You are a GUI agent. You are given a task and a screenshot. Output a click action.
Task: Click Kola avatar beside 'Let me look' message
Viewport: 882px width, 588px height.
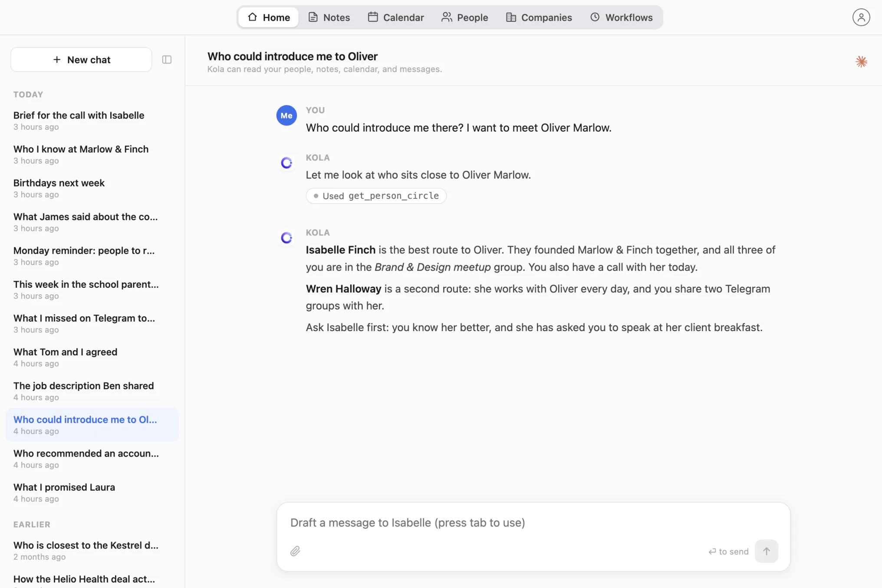tap(286, 163)
